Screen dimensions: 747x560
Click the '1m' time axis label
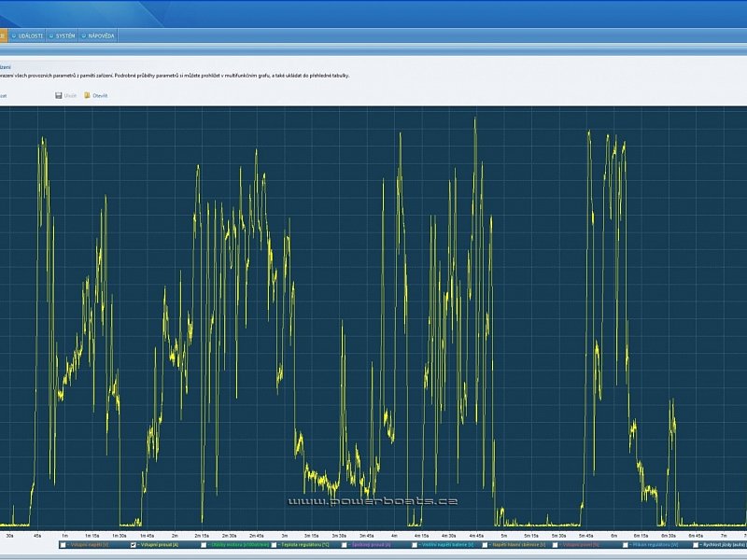pyautogui.click(x=64, y=536)
